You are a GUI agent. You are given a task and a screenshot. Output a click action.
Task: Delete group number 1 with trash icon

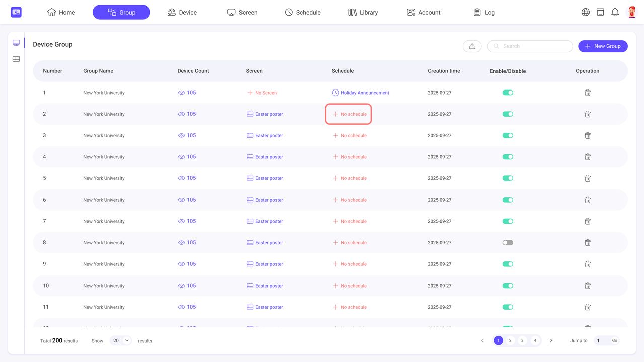pyautogui.click(x=587, y=93)
